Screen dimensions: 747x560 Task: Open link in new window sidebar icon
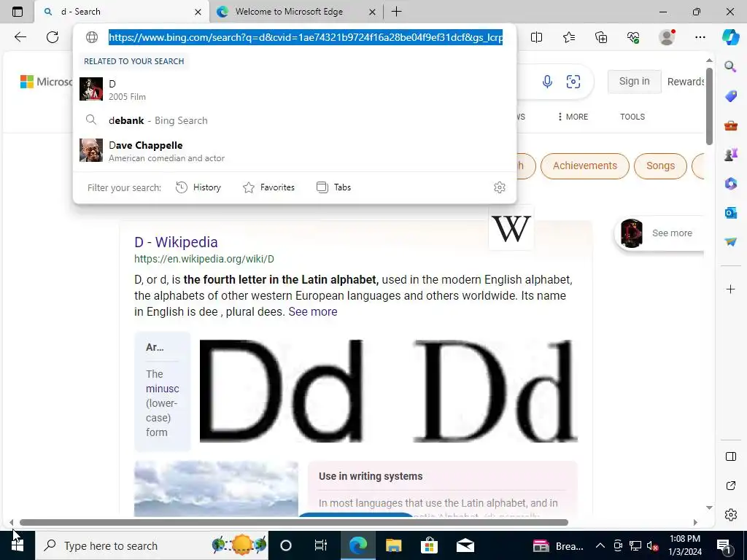click(x=731, y=486)
